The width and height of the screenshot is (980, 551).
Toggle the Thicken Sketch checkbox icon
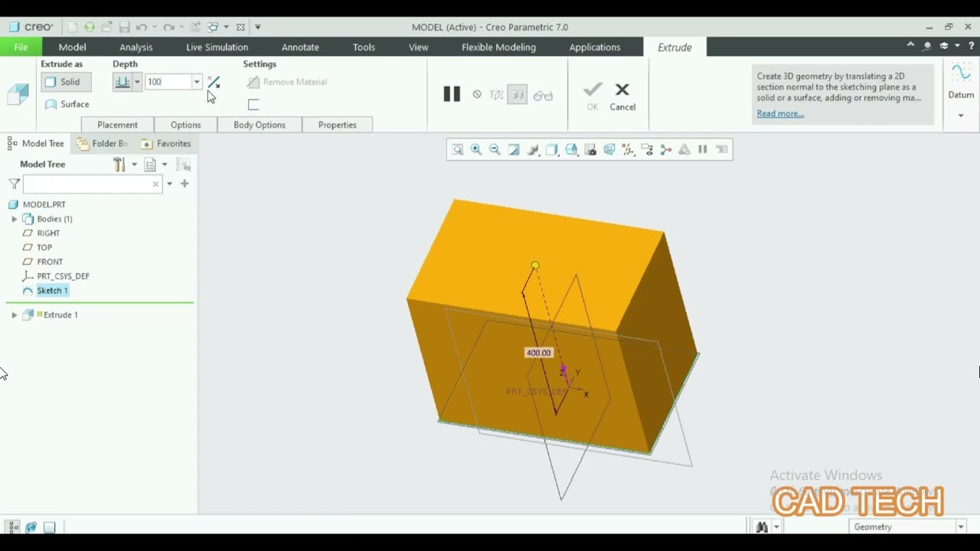pyautogui.click(x=253, y=104)
